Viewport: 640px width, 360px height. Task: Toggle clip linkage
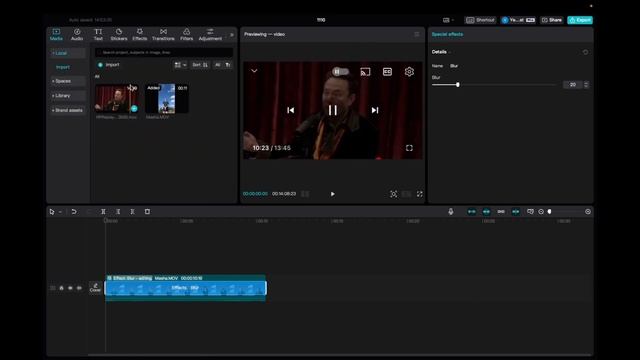[501, 212]
